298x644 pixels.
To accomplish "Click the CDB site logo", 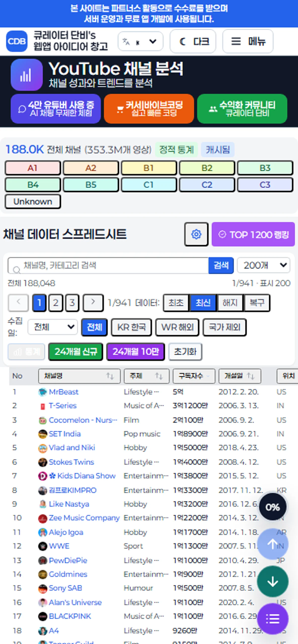I will pyautogui.click(x=17, y=41).
